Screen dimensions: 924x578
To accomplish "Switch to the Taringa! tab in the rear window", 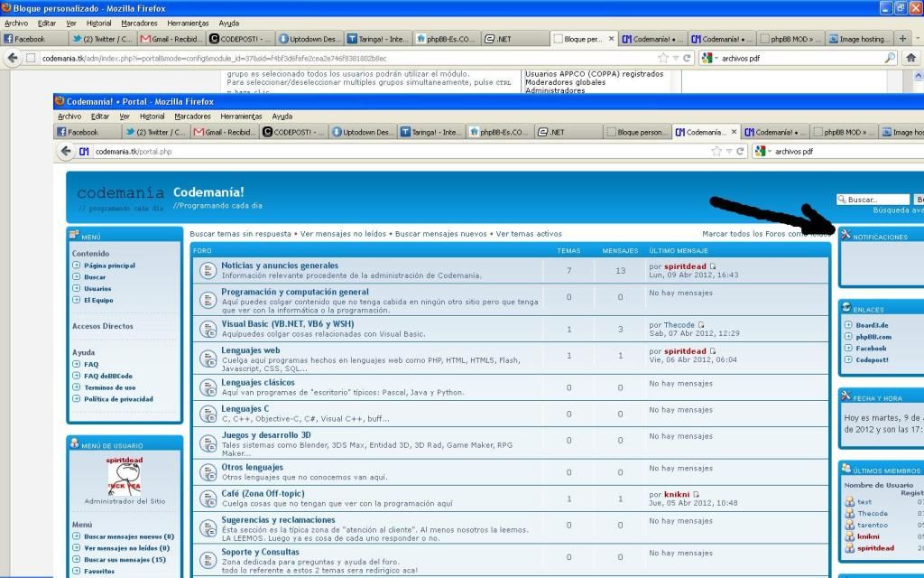I will pyautogui.click(x=378, y=39).
